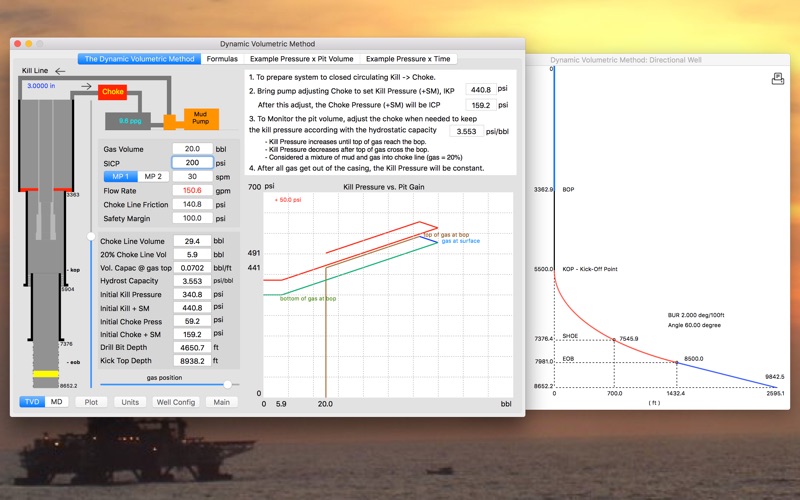Click the 9.6 ppg mud tank
The image size is (800, 500).
click(128, 121)
